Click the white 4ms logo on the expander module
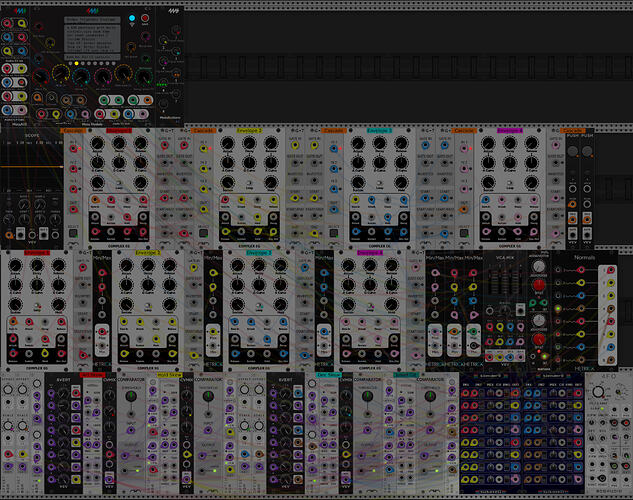633x500 pixels. click(173, 11)
